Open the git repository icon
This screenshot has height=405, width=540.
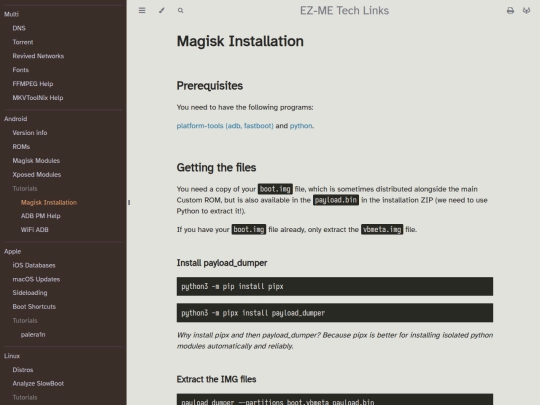click(527, 11)
